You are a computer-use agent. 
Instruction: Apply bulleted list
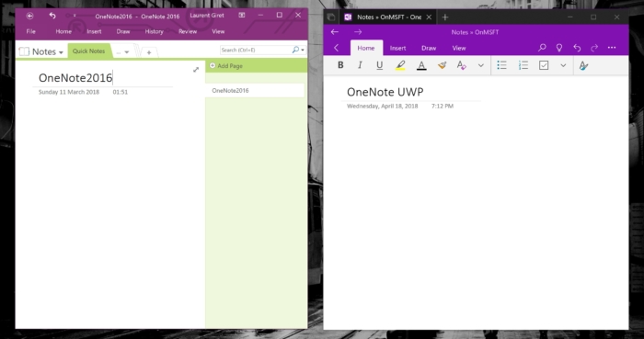point(502,65)
